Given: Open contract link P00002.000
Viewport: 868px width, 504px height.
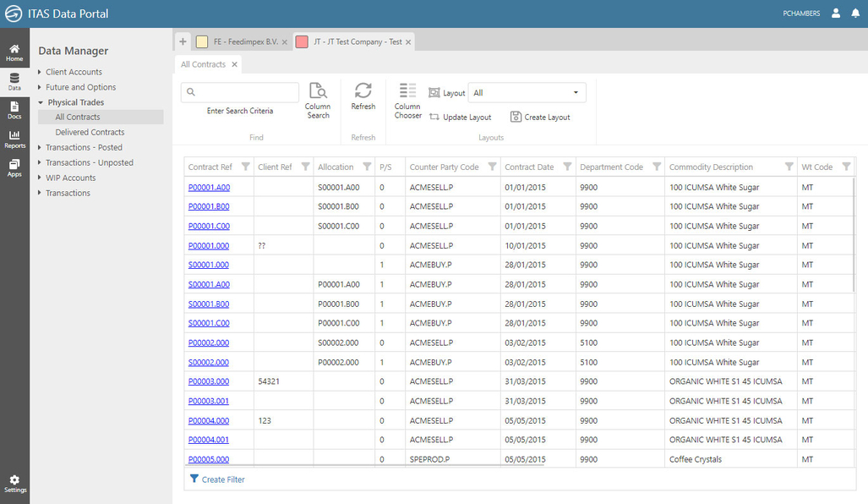Looking at the screenshot, I should tap(208, 342).
